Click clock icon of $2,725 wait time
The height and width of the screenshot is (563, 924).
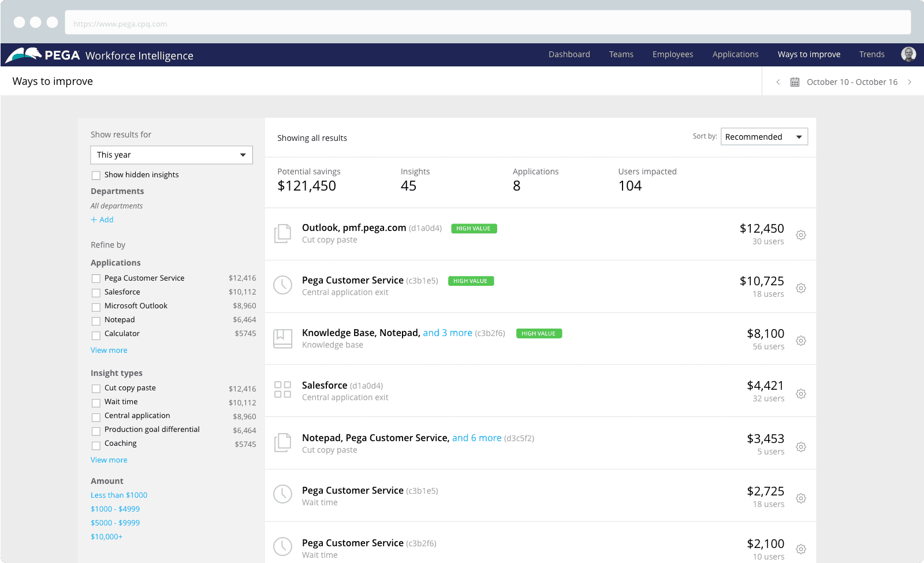point(282,494)
